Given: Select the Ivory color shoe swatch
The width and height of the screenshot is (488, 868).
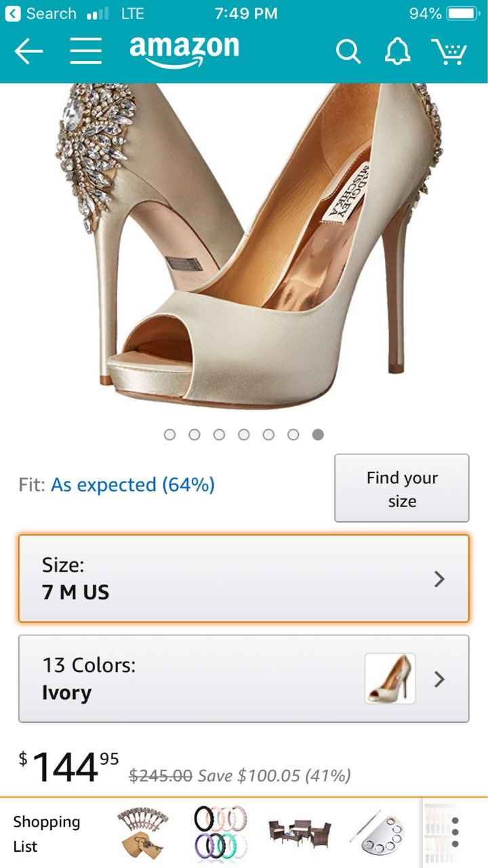Looking at the screenshot, I should 390,677.
